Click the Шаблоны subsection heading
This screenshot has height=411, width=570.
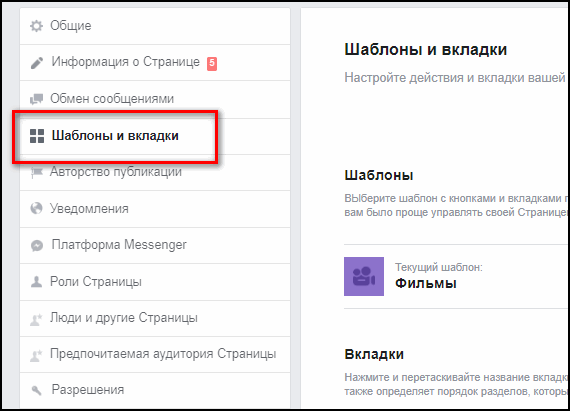pyautogui.click(x=379, y=175)
